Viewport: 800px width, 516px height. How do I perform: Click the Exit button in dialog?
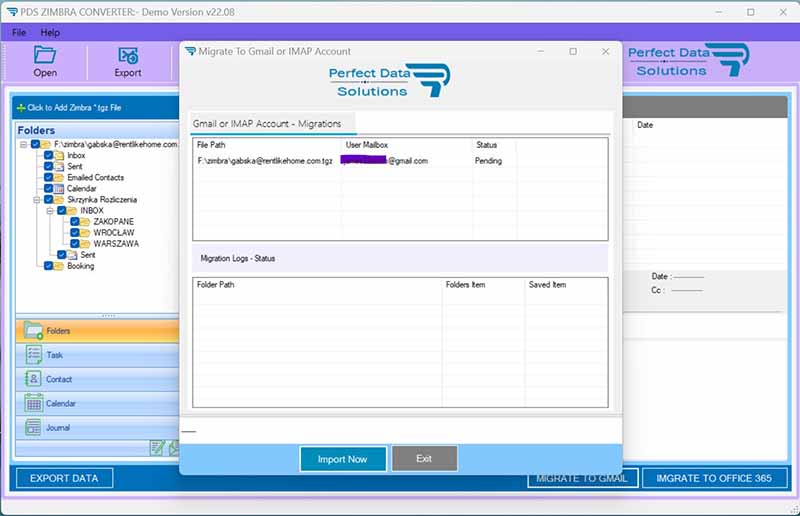tap(424, 458)
